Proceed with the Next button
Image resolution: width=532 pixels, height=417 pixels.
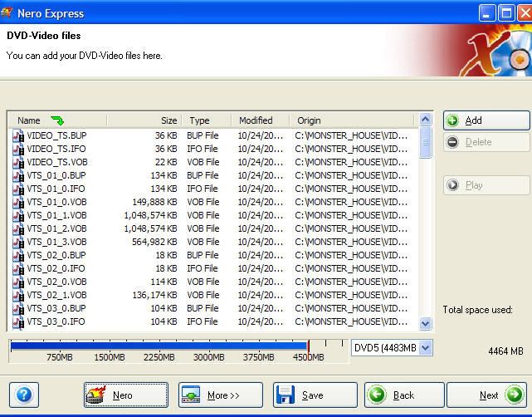[x=487, y=395]
